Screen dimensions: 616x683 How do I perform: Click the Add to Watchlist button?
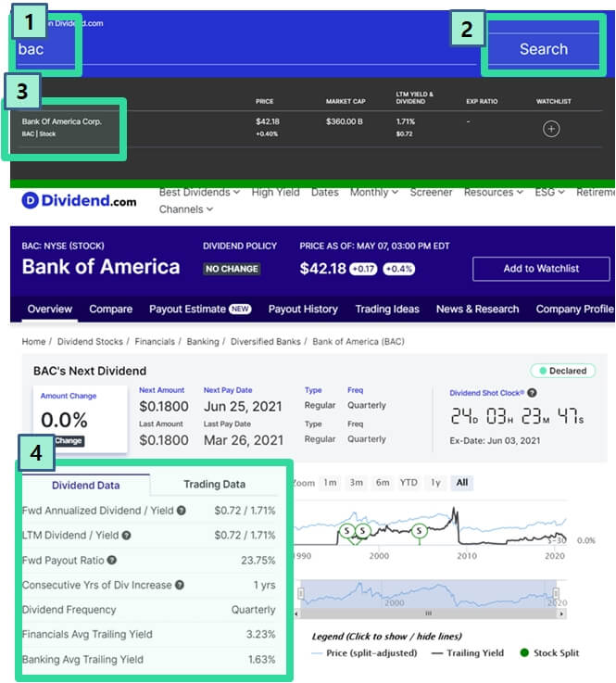tap(541, 269)
